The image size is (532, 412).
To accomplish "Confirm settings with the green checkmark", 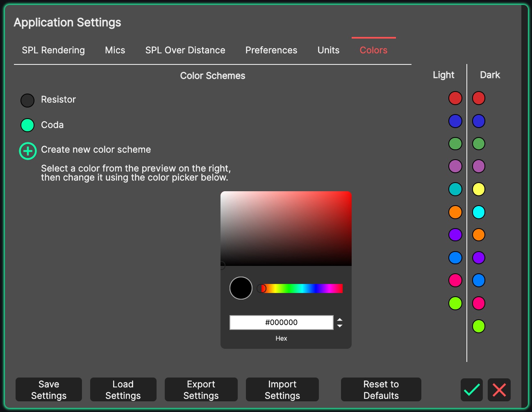I will tap(472, 390).
